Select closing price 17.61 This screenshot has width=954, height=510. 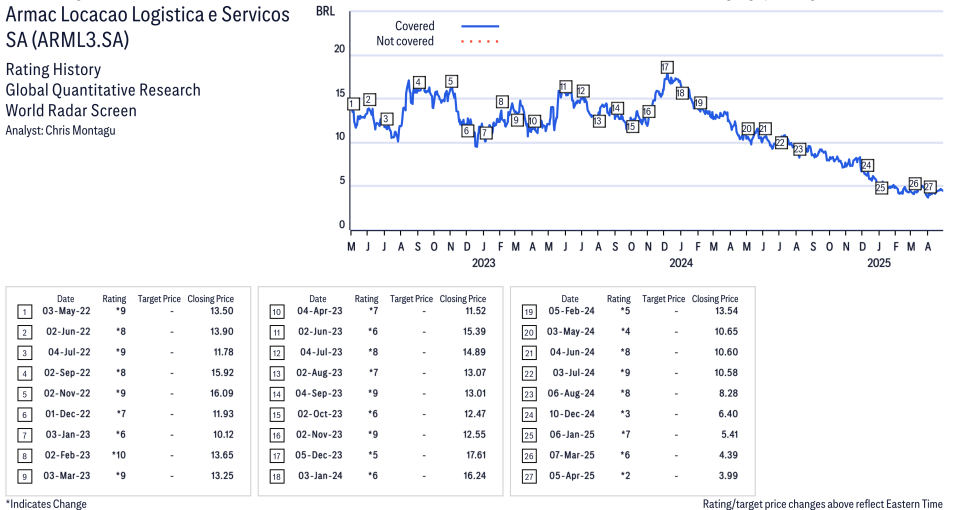click(475, 455)
